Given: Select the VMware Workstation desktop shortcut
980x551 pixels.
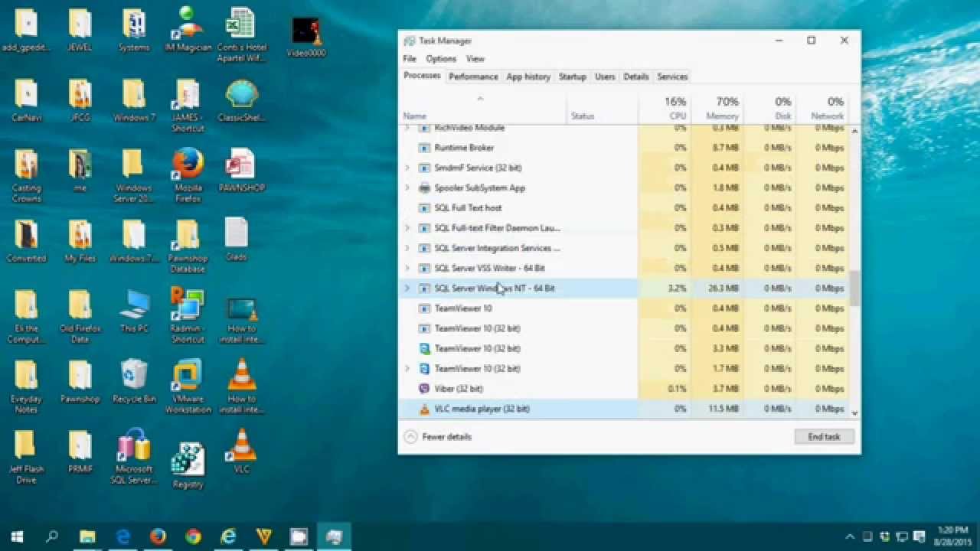Looking at the screenshot, I should click(188, 386).
